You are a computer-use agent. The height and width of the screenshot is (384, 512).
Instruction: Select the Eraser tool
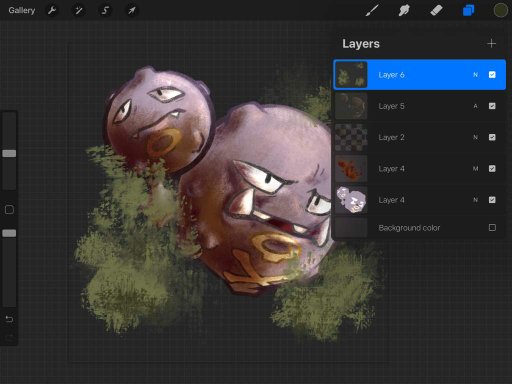tap(436, 10)
